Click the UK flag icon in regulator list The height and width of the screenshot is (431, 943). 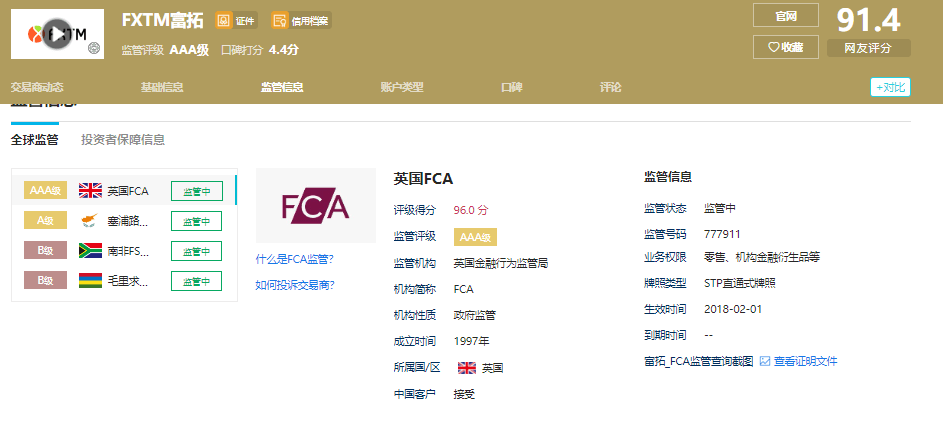90,191
